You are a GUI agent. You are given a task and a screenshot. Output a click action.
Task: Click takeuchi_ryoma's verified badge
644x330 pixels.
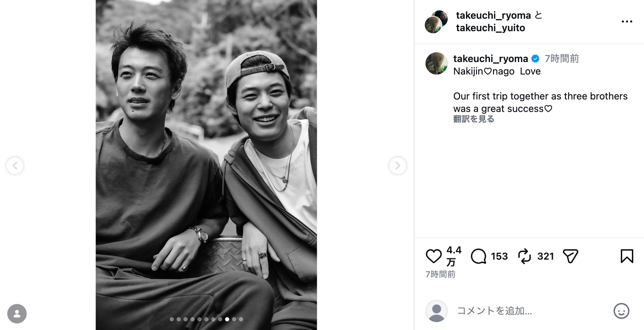pos(535,59)
